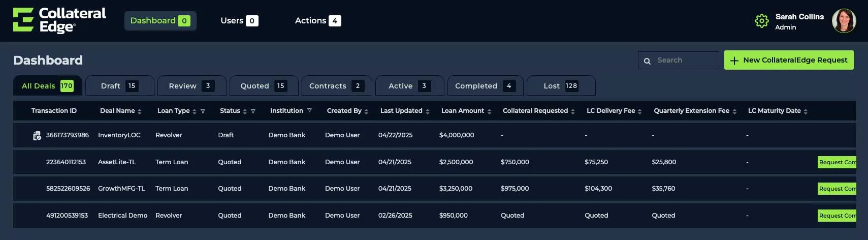Click the Transaction ID column header
The width and height of the screenshot is (868, 240).
point(54,111)
